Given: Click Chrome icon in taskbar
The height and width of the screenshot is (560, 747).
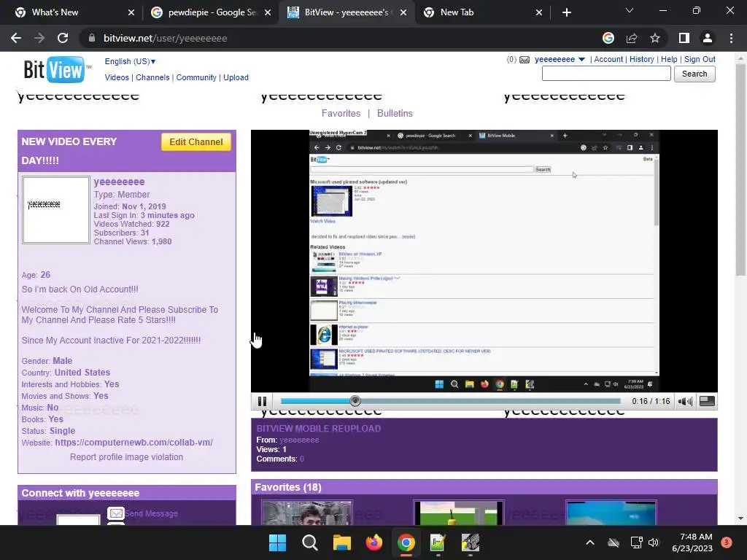Looking at the screenshot, I should (406, 542).
